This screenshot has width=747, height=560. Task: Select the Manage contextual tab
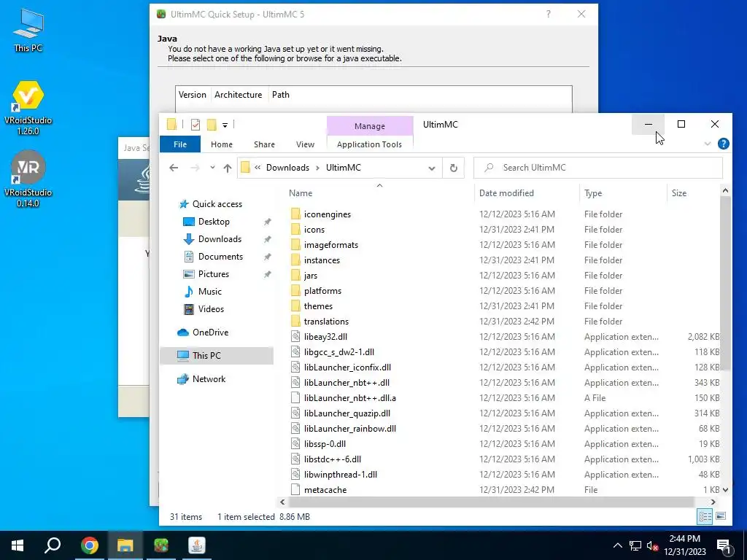pyautogui.click(x=370, y=126)
